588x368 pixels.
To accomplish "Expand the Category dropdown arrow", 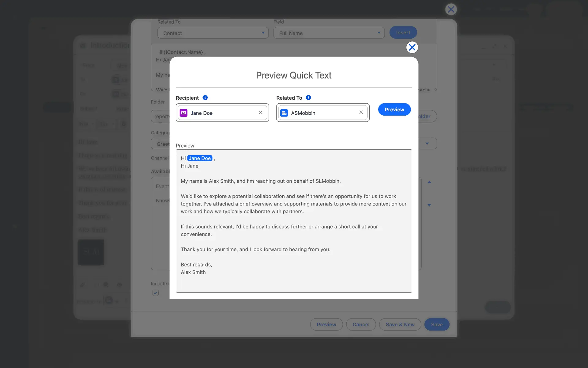I will pos(427,144).
